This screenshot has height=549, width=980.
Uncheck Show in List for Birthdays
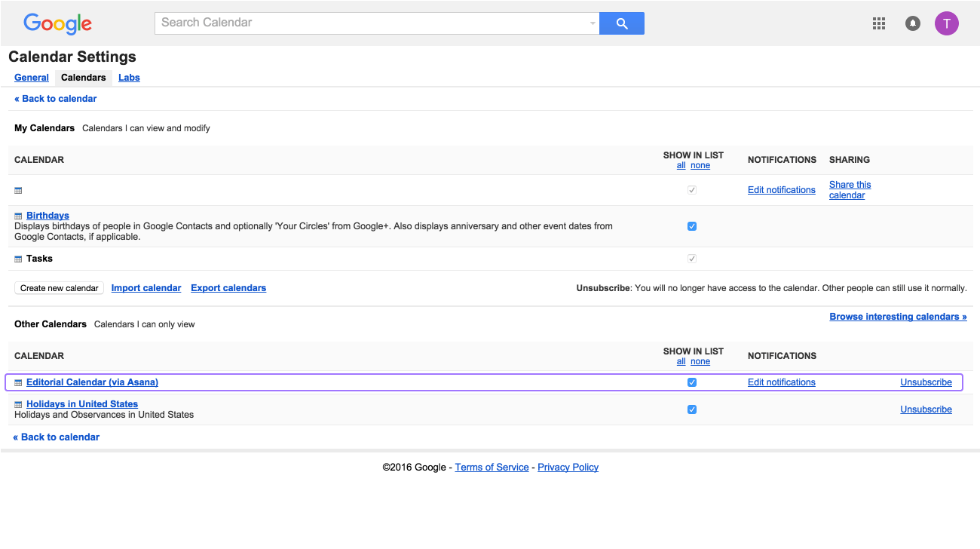tap(692, 226)
